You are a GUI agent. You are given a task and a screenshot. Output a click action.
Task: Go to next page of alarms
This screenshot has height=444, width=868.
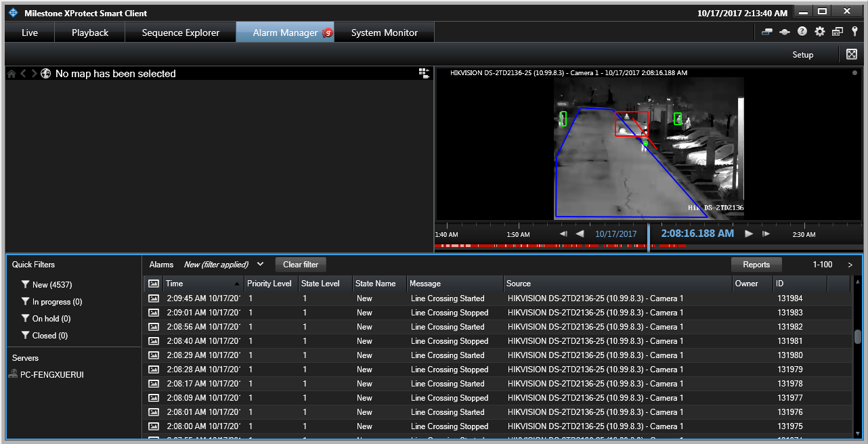click(x=850, y=265)
